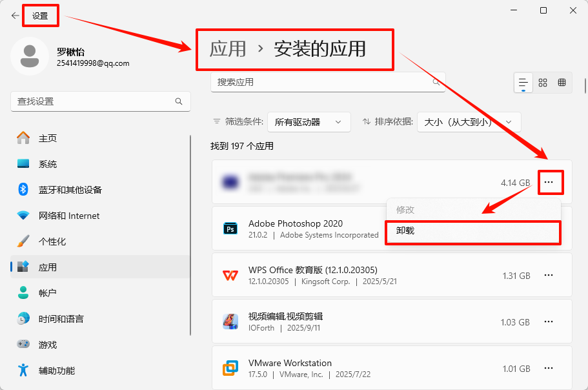Keep the list view selected
588x390 pixels.
coord(524,83)
